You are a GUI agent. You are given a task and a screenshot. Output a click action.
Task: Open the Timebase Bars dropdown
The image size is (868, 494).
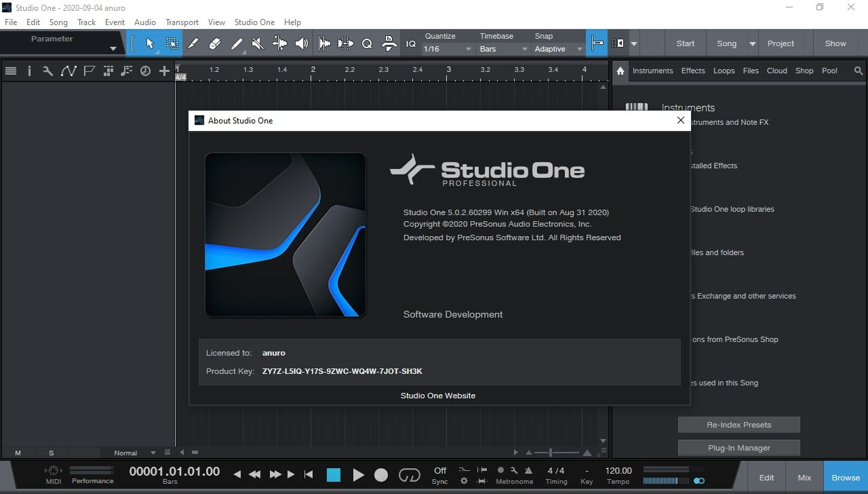coord(503,49)
